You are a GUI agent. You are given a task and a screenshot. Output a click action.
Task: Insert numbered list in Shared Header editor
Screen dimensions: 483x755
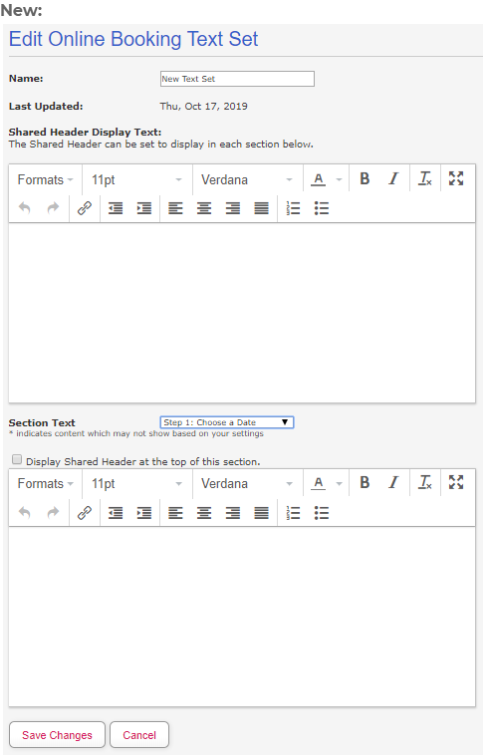[293, 208]
